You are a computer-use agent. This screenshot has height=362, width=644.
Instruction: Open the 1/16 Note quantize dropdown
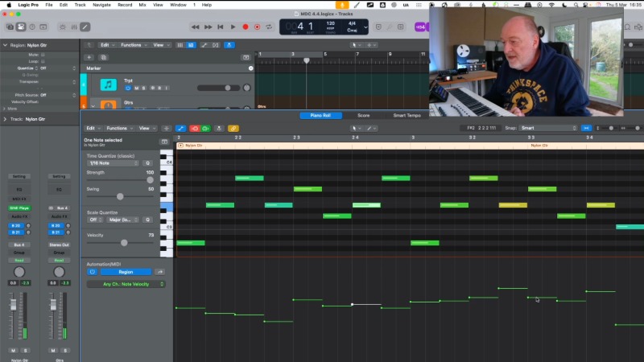tap(113, 163)
